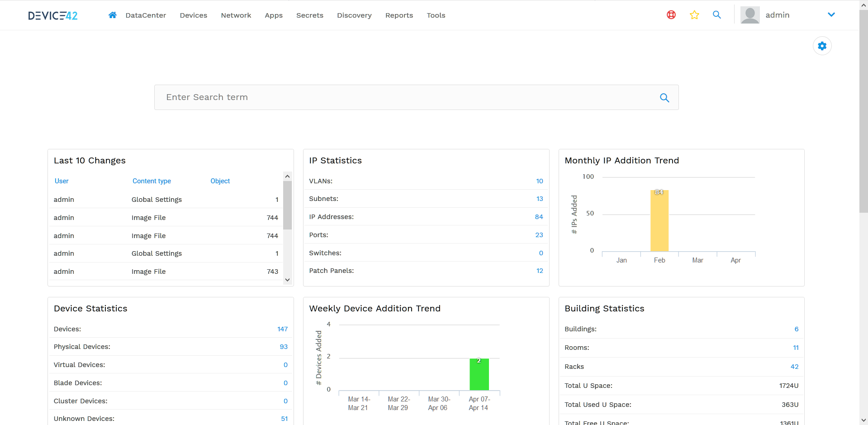This screenshot has width=868, height=425.
Task: Expand the admin account dropdown chevron
Action: 831,15
